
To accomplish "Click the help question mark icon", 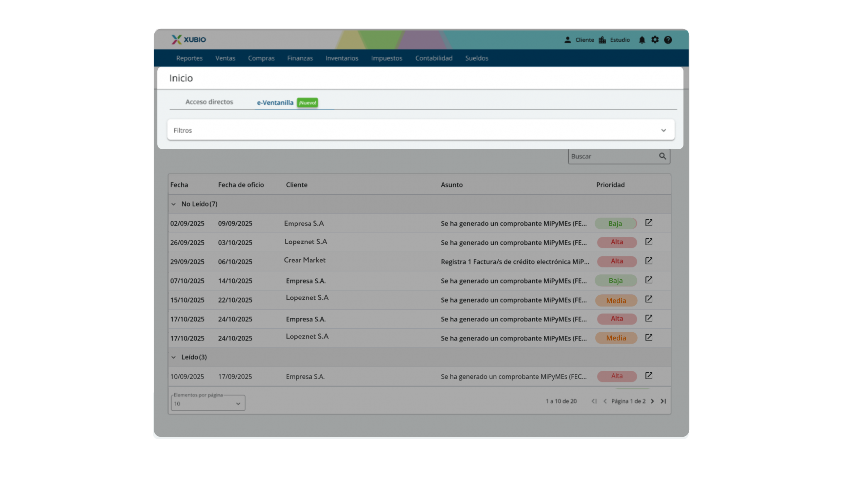I will 668,40.
